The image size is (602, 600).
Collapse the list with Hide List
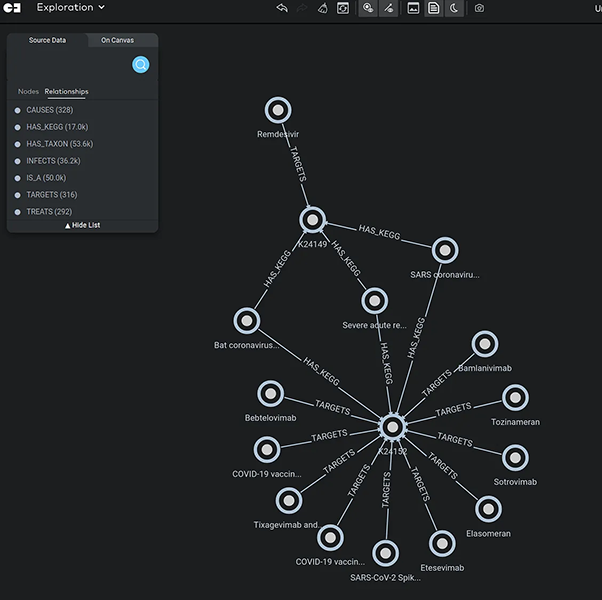coord(83,225)
